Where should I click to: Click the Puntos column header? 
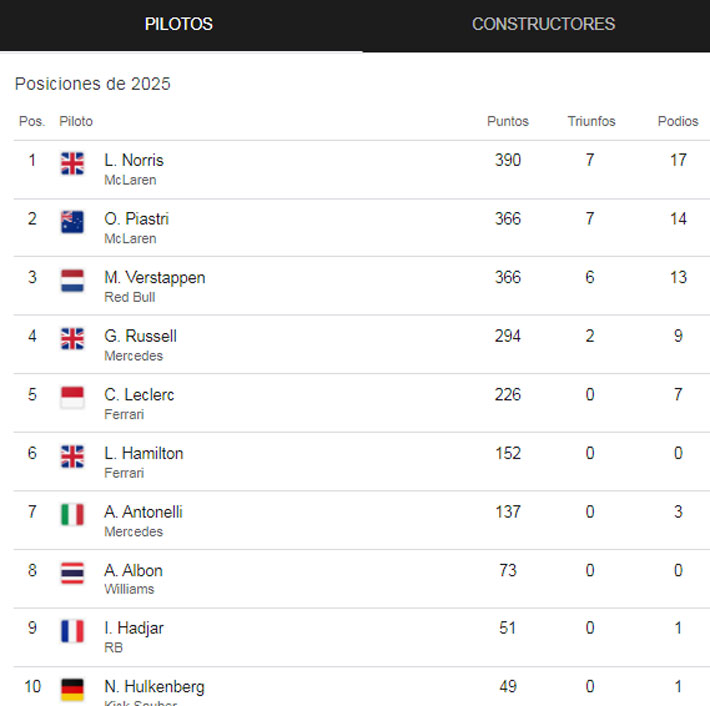click(x=508, y=121)
